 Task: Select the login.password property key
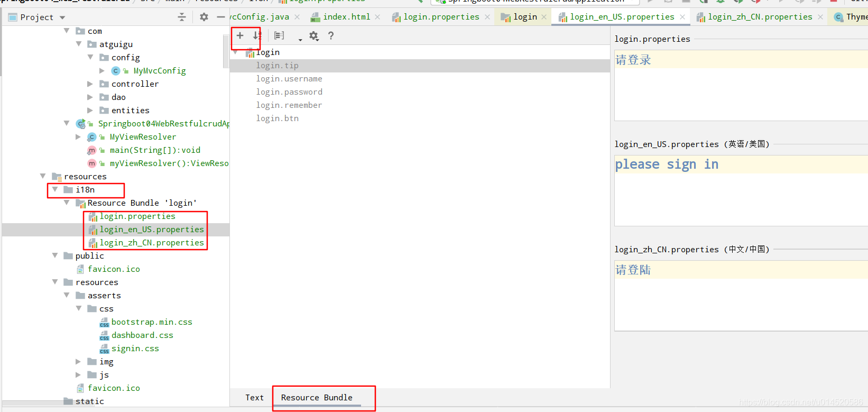point(289,92)
